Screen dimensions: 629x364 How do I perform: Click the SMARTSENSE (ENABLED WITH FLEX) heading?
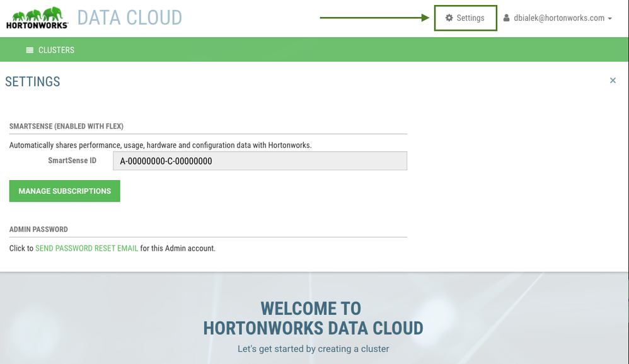point(66,127)
